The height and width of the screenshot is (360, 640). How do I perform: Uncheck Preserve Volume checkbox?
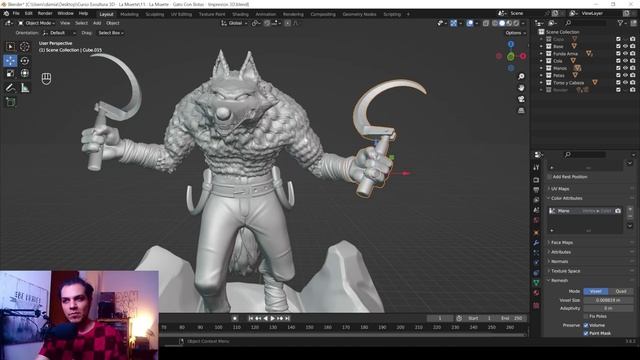click(586, 325)
